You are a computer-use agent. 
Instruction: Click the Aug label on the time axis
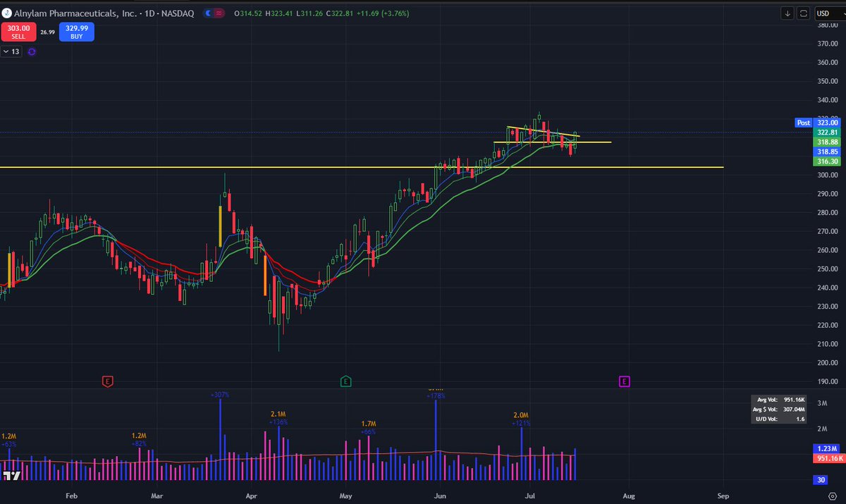[630, 496]
